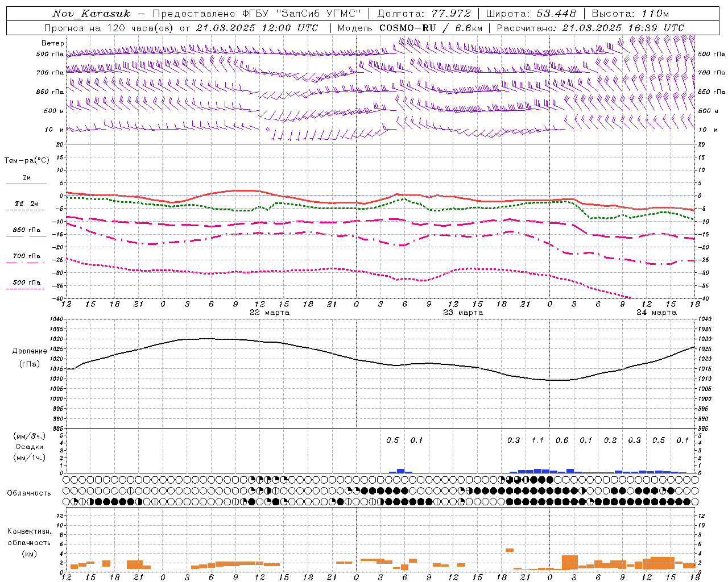Select the model name COSMO-RU / 6.6км
728x582 pixels.
pos(431,28)
